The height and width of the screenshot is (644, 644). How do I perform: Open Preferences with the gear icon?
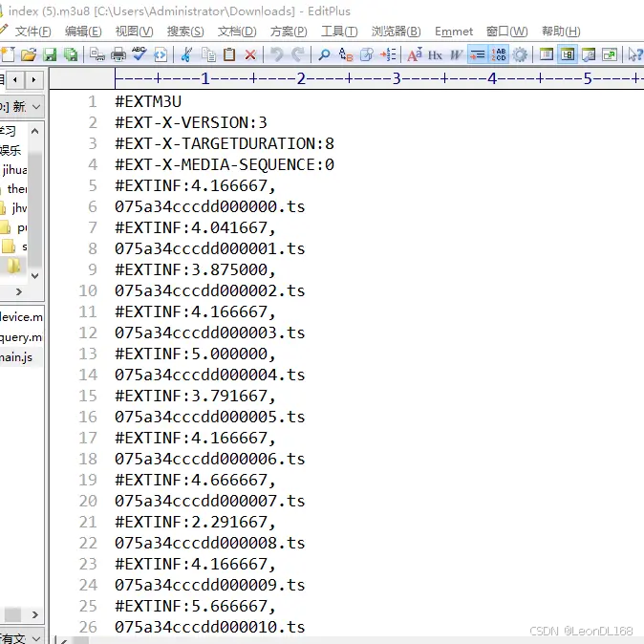pos(520,54)
